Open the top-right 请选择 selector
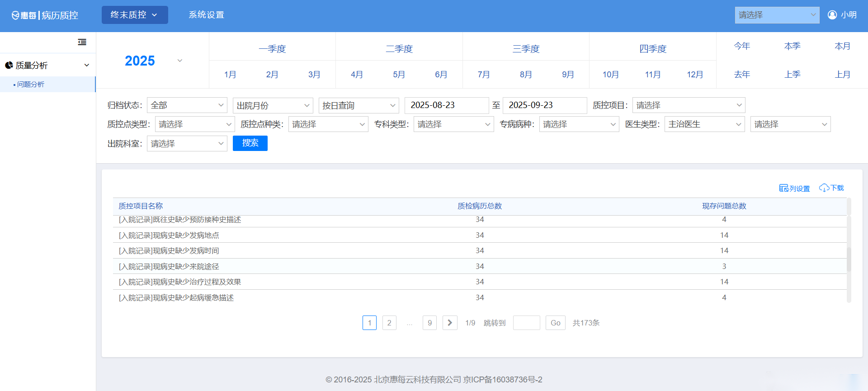Viewport: 868px width, 391px height. [x=777, y=15]
